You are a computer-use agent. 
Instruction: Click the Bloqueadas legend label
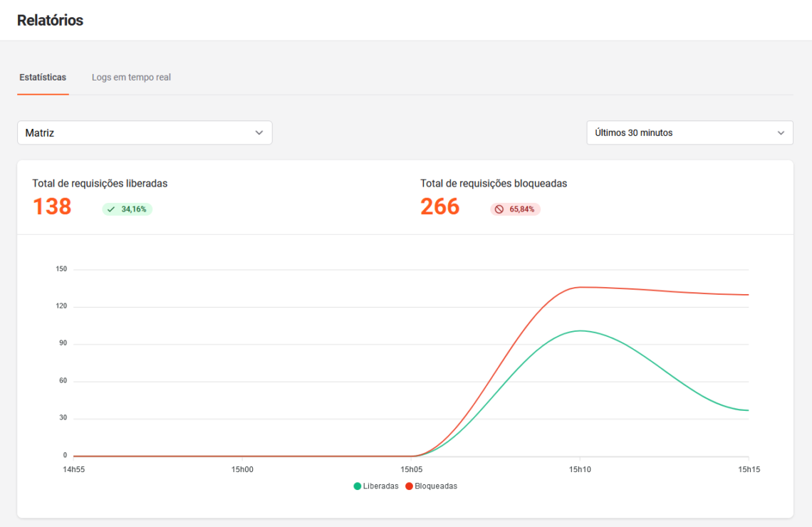click(x=436, y=486)
